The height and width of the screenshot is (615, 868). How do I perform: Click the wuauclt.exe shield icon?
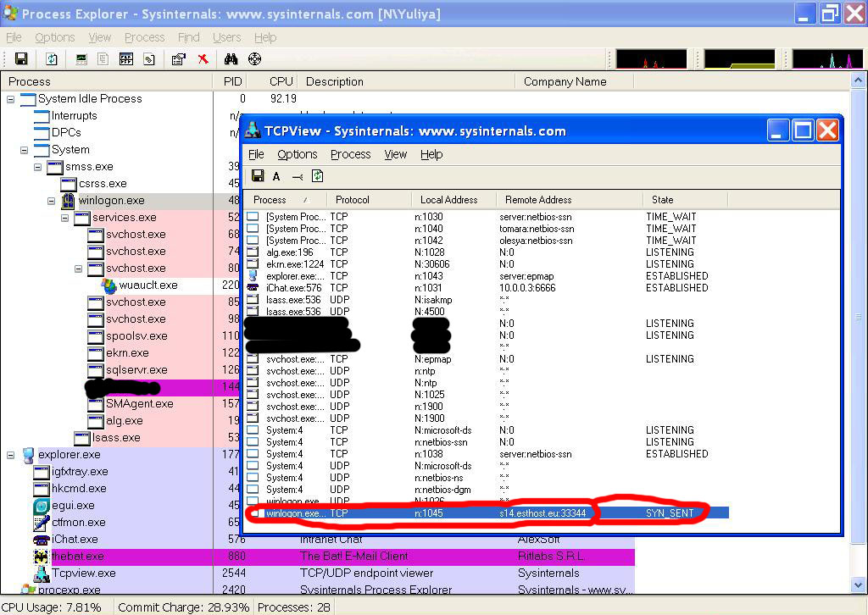[109, 285]
